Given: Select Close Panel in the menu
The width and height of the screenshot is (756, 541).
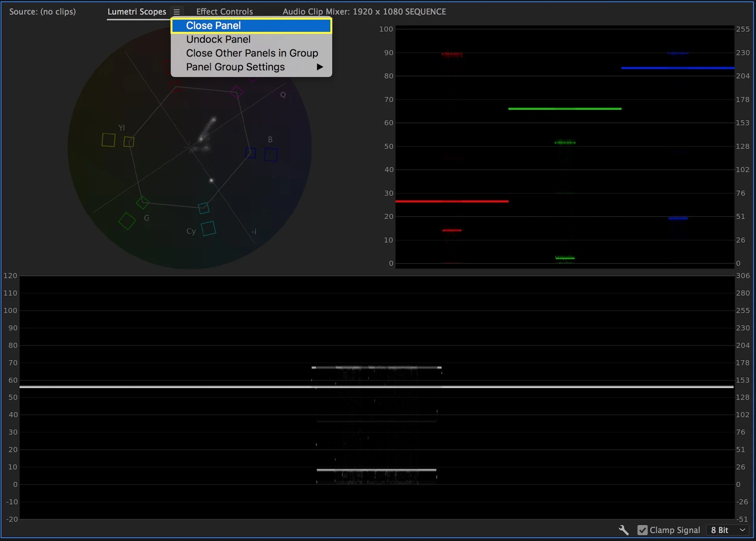Looking at the screenshot, I should 251,26.
